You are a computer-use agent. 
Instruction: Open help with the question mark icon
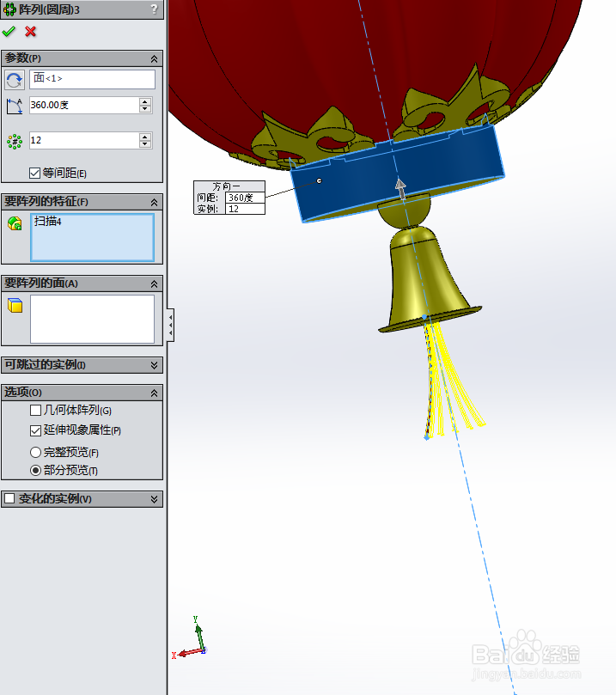point(154,9)
